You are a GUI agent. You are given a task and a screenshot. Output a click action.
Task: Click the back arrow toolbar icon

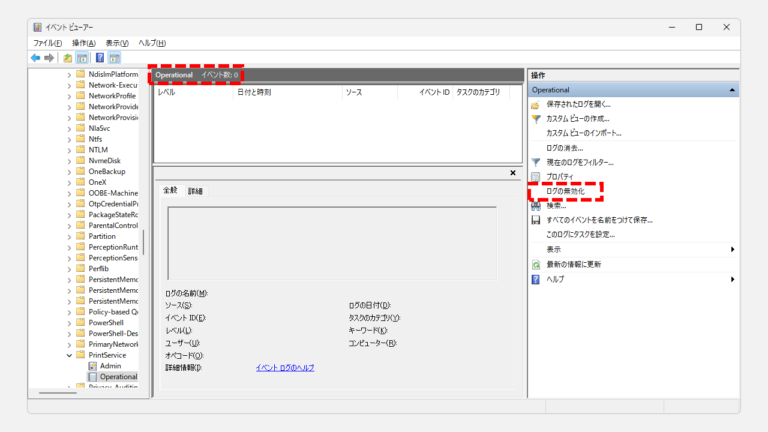point(36,58)
